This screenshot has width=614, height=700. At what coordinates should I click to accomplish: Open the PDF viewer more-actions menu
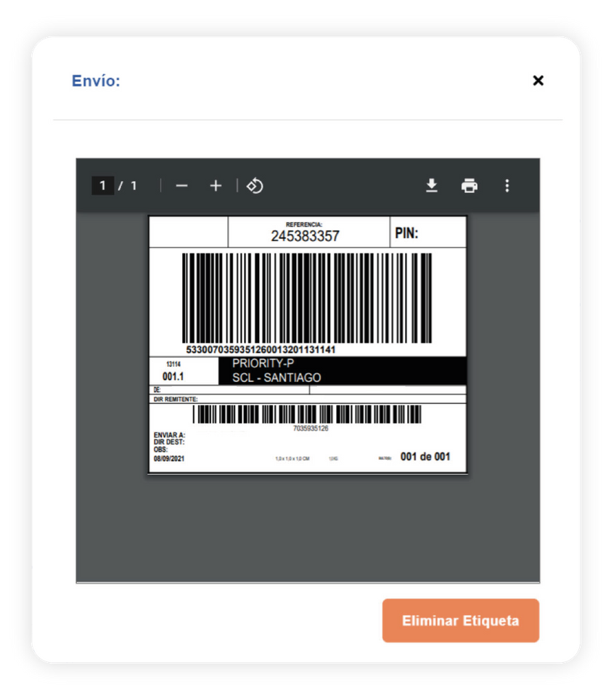coord(507,185)
